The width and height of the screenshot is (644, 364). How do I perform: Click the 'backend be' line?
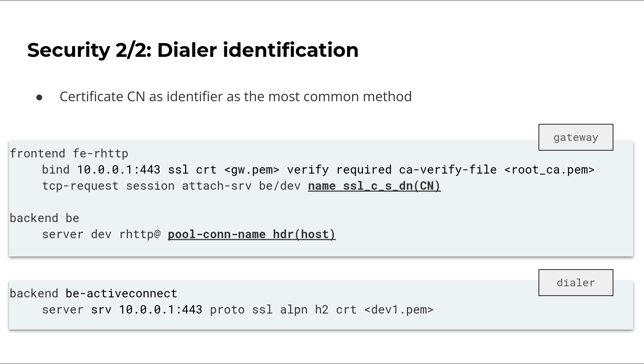pyautogui.click(x=44, y=218)
